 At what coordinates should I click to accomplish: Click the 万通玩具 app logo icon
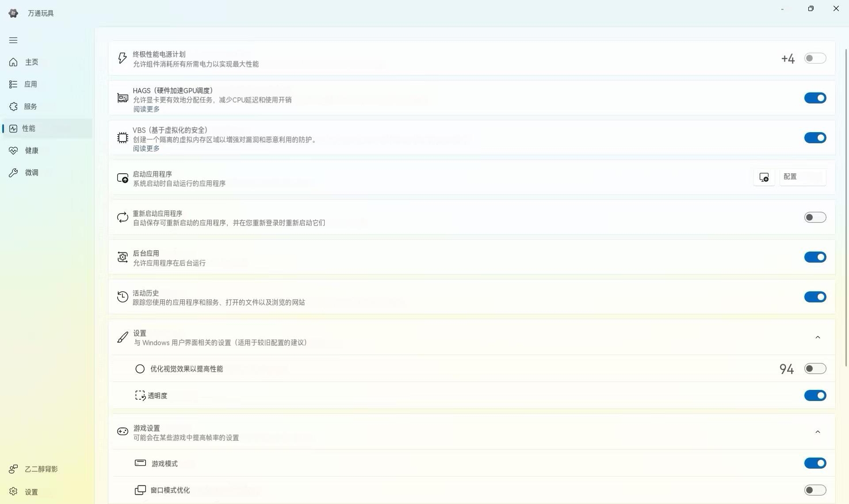(x=13, y=13)
